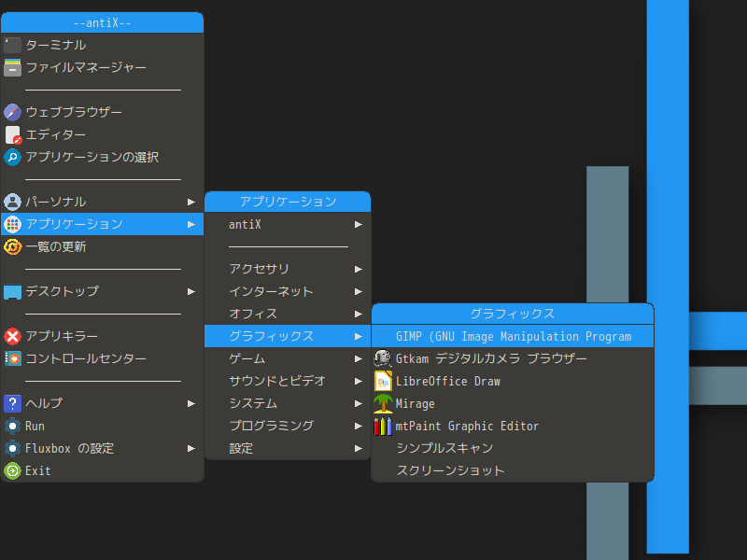Screen dimensions: 747x560
Task: Click the グラフィックス submenu title header
Action: point(512,314)
